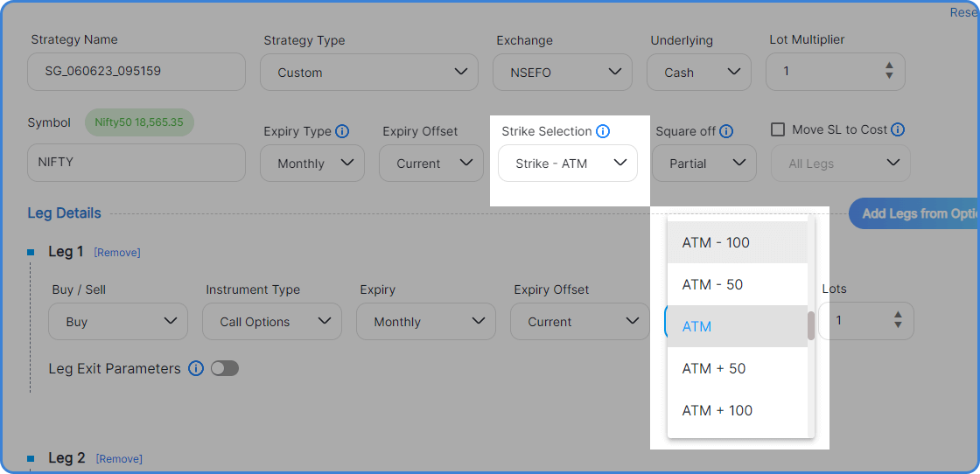Open info icon beside Move SL to Cost
The image size is (980, 474).
[x=898, y=130]
